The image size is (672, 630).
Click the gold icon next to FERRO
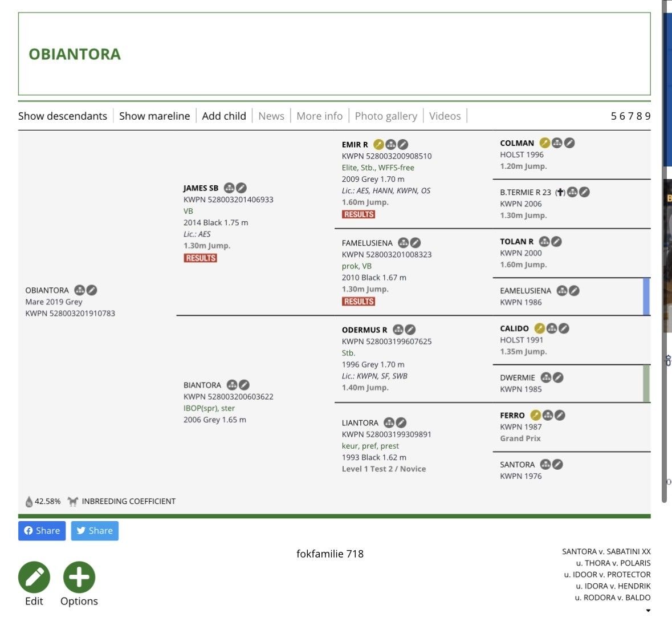[x=535, y=415]
